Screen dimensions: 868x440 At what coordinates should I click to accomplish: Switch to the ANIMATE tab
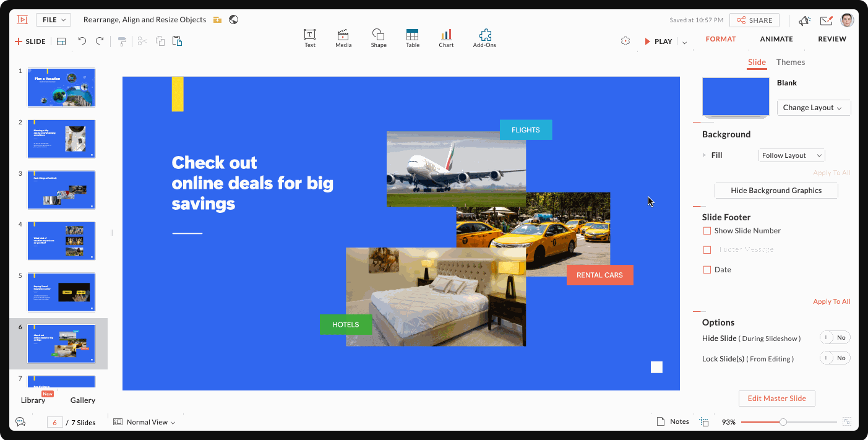pyautogui.click(x=776, y=39)
